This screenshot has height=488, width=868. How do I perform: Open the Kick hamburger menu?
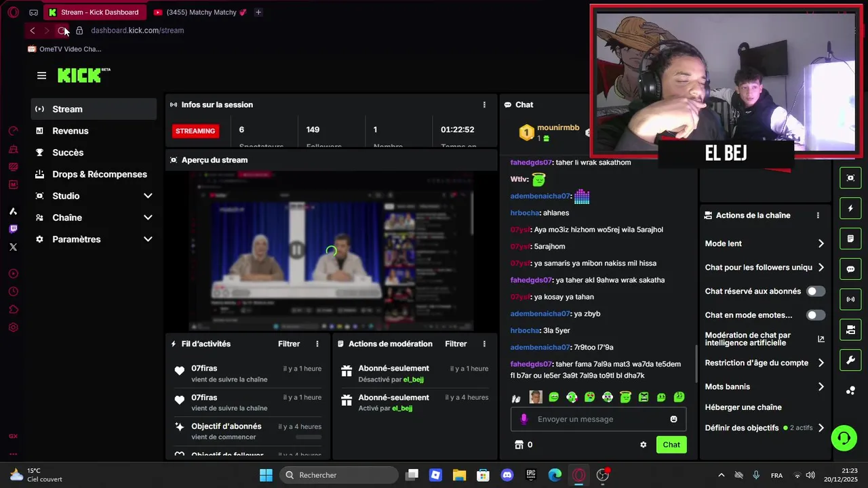tap(41, 76)
